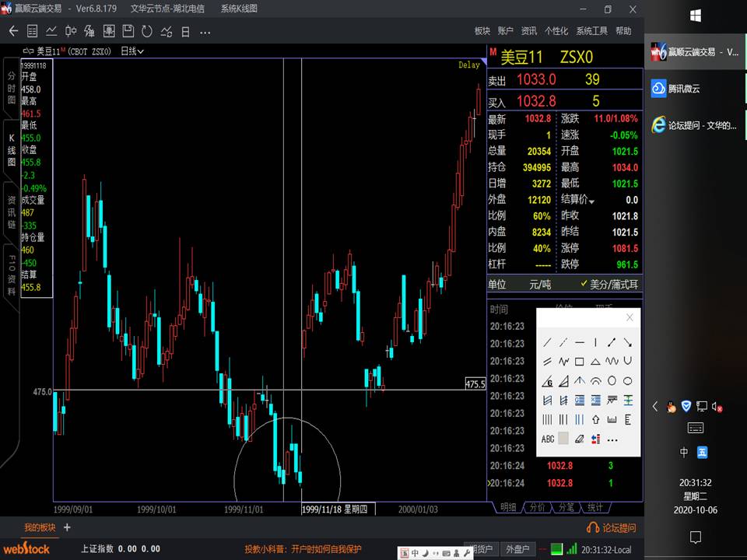The image size is (747, 560).
Task: Click the refresh icon in the top toolbar
Action: point(147,31)
